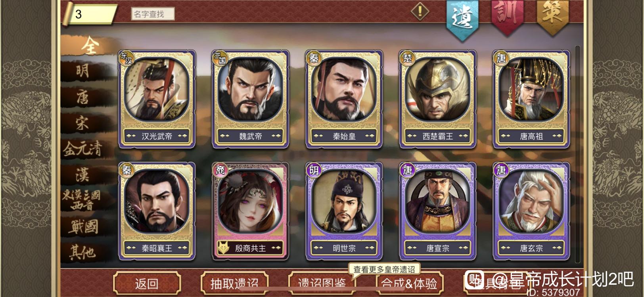Choose the 秦始皇 card
Viewport: 644px width, 297px height.
pos(344,99)
